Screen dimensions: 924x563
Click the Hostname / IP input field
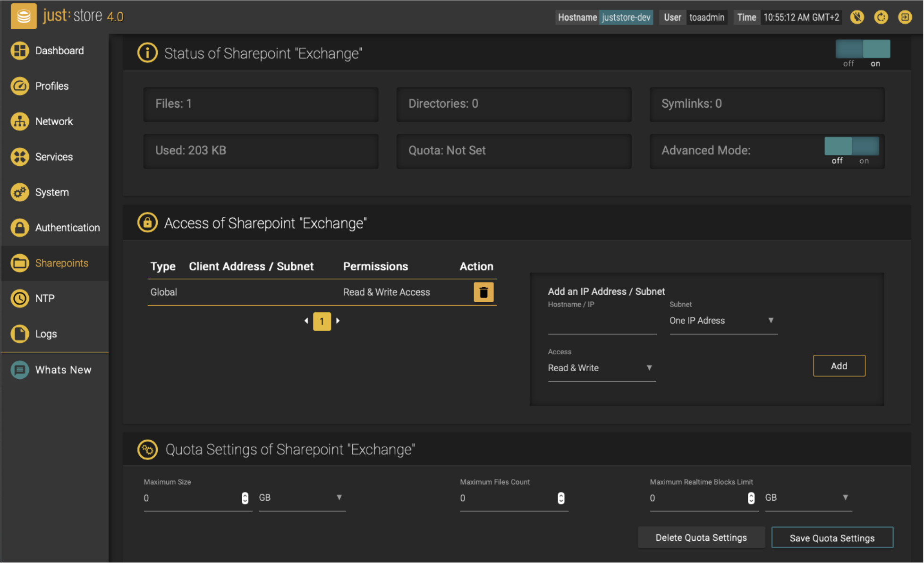pos(602,322)
